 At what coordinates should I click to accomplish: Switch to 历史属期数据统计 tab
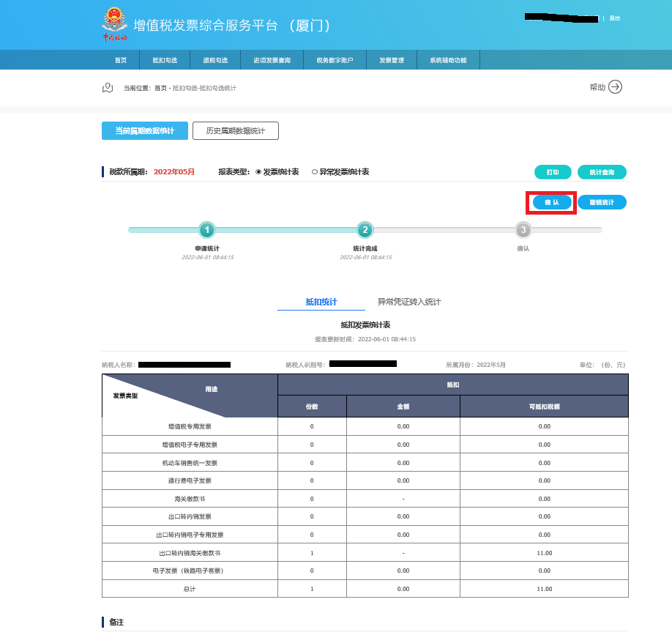pos(235,131)
